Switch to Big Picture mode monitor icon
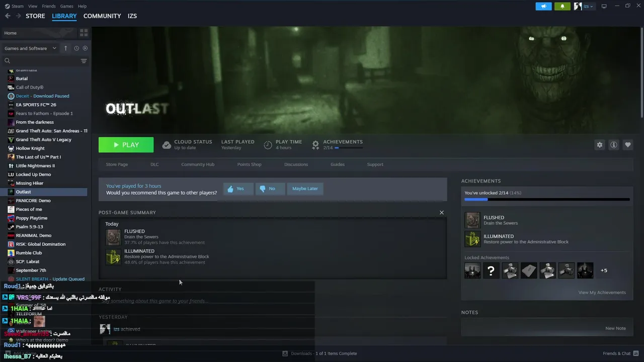 click(x=604, y=6)
